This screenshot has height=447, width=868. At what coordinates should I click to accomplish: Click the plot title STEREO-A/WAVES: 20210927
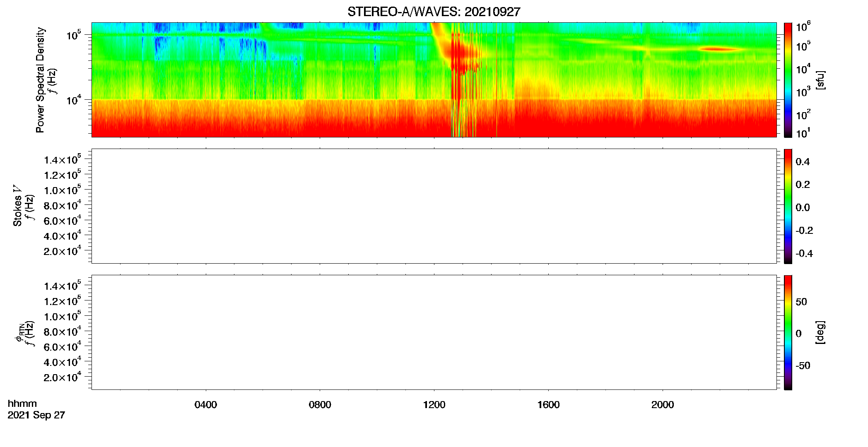(434, 12)
